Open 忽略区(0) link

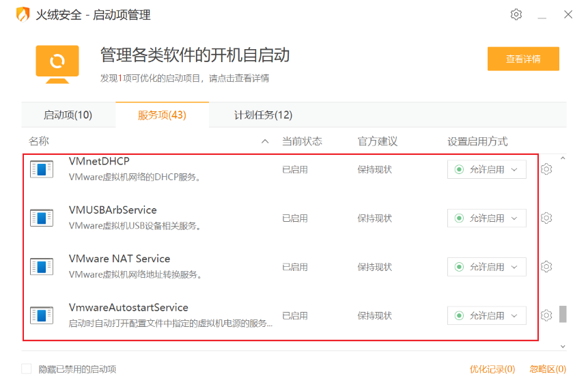(548, 369)
